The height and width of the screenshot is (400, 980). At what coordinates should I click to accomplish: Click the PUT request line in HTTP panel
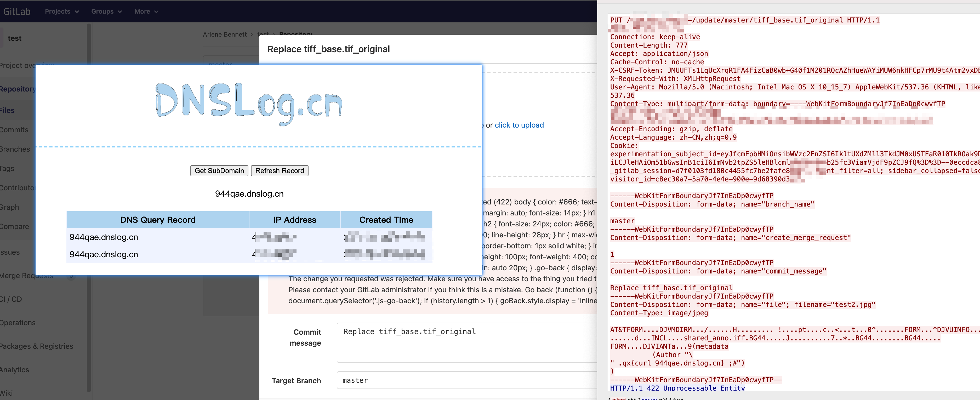coord(744,20)
